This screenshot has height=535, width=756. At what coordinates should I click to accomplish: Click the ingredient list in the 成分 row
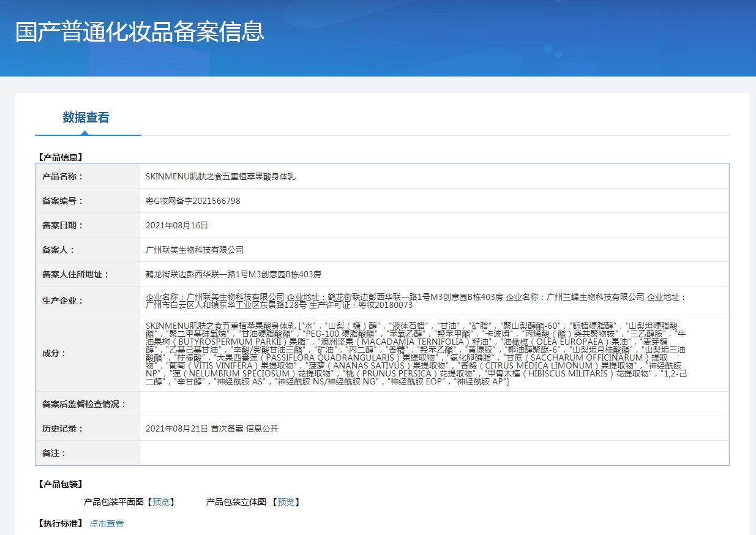(416, 353)
